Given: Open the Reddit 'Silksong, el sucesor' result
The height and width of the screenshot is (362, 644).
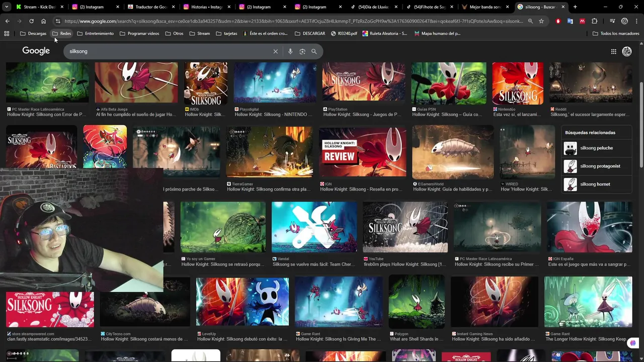Looking at the screenshot, I should click(x=591, y=83).
